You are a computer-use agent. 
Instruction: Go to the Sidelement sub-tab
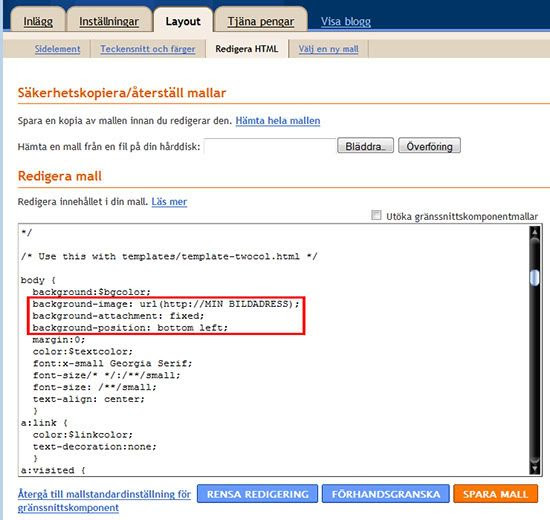(x=58, y=49)
